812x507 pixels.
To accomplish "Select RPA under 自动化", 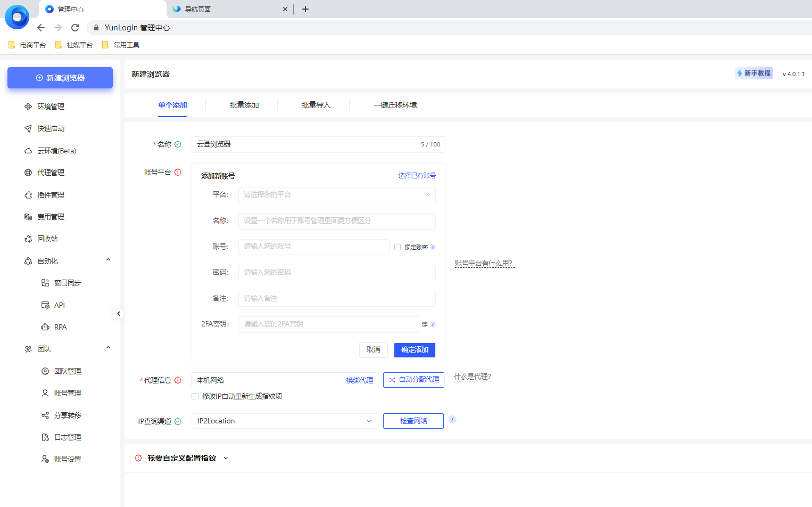I will [x=59, y=326].
